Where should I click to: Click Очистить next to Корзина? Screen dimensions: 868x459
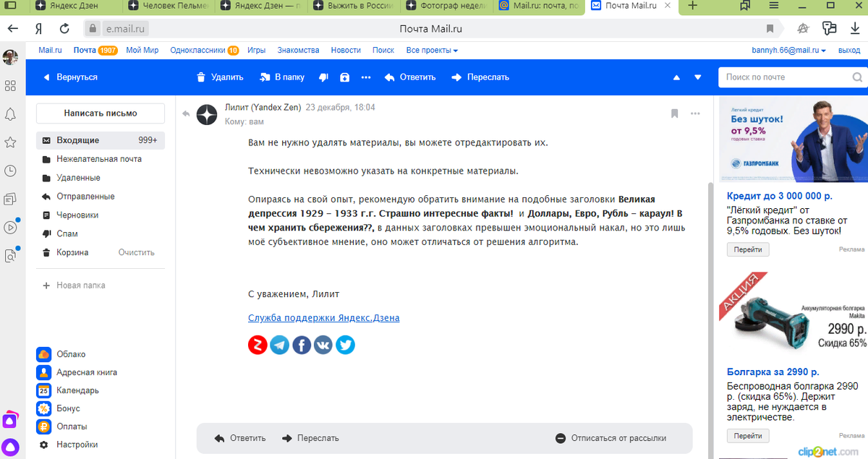coord(137,253)
